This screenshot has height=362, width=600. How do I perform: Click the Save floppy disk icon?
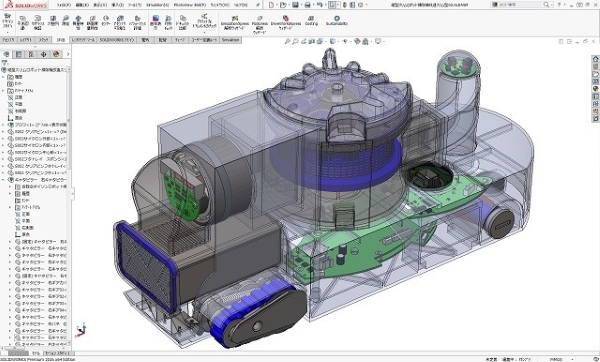(x=295, y=5)
